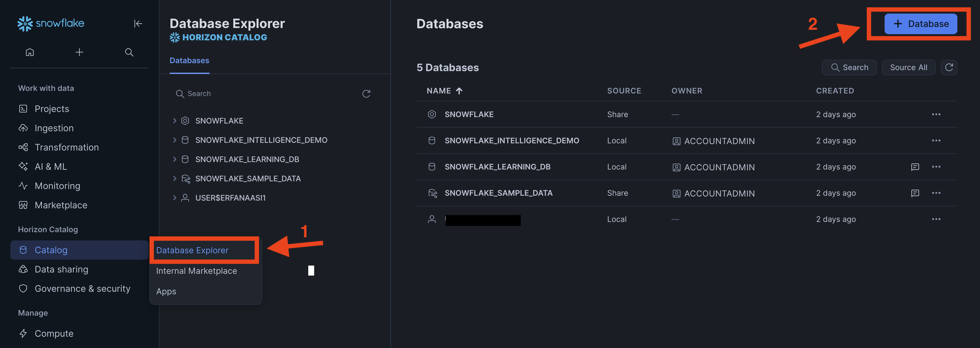The height and width of the screenshot is (348, 980).
Task: Select USER$ERFANAASI1 in explorer tree
Action: pos(231,198)
